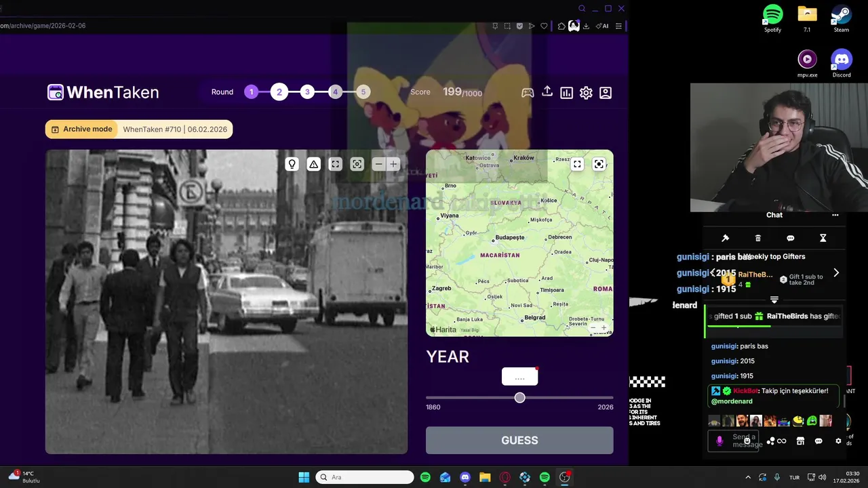Screen dimensions: 868x488
Task: Select round 4 in the round tracker
Action: [x=335, y=92]
